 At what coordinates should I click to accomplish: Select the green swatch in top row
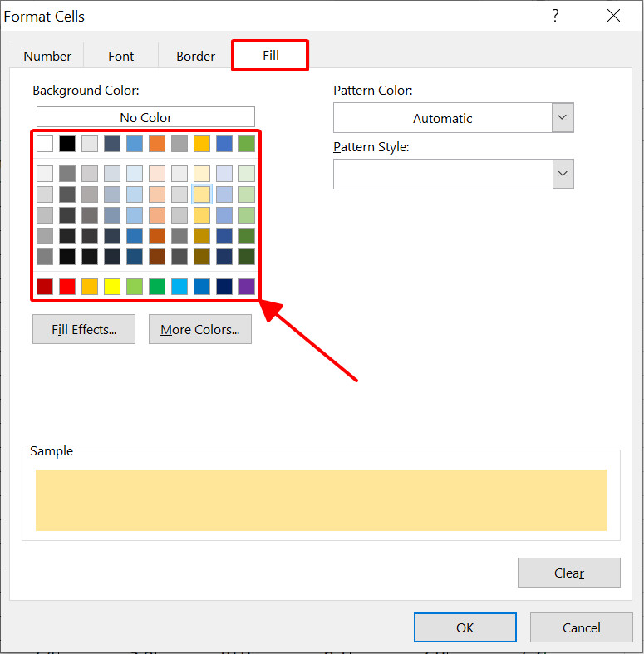[x=247, y=144]
